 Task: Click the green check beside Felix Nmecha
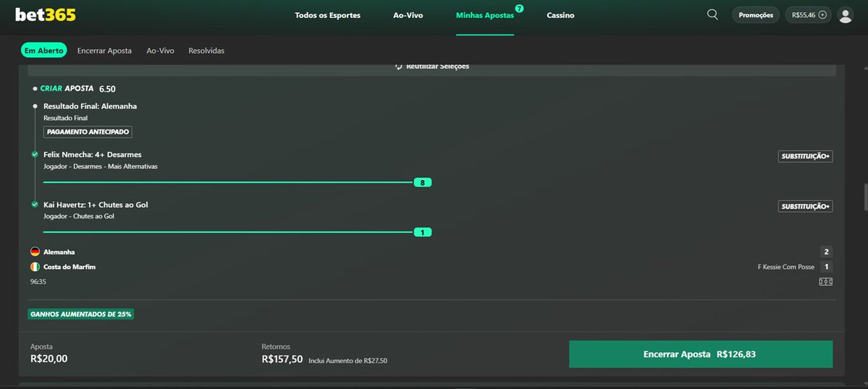pos(35,155)
